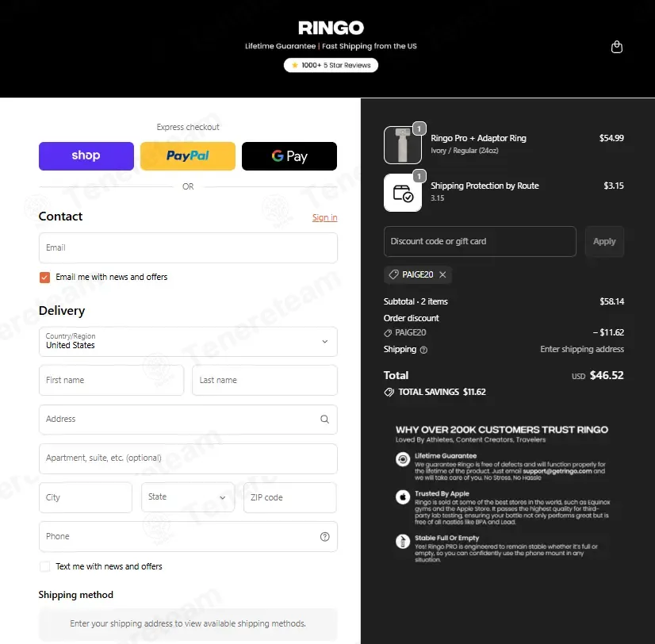Viewport: 655px width, 644px height.
Task: Click the Ringo Pro + Adaptor Ring title
Action: [x=479, y=138]
